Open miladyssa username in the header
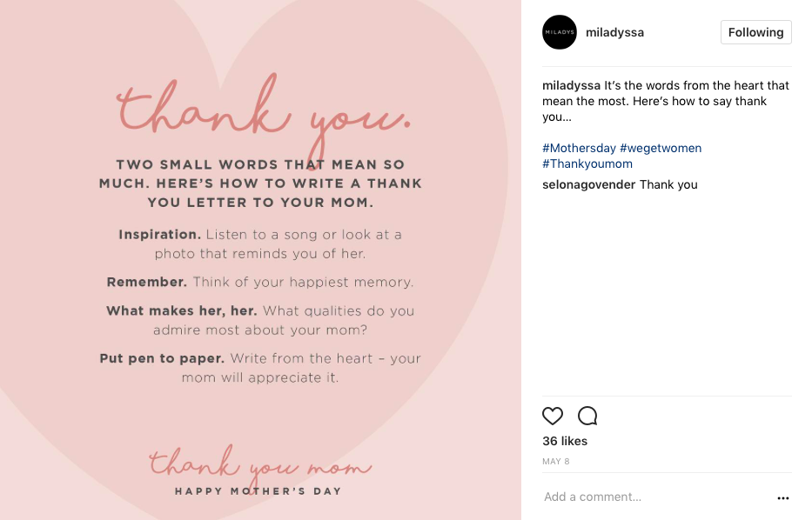 coord(614,32)
